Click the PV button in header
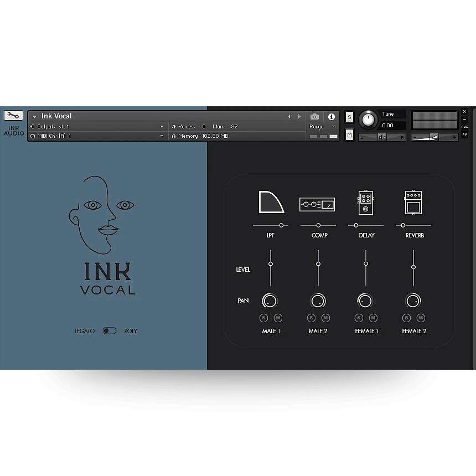 click(464, 134)
